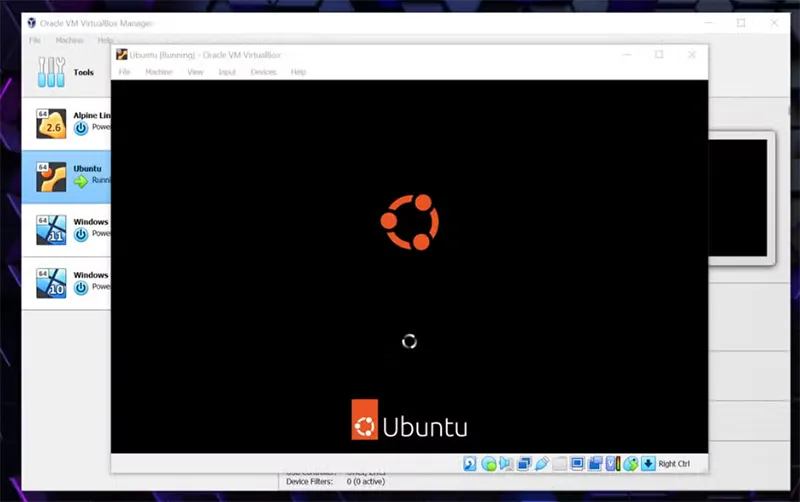Select the Windows 10 VM icon
Viewport: 800px width, 502px height.
click(x=51, y=283)
